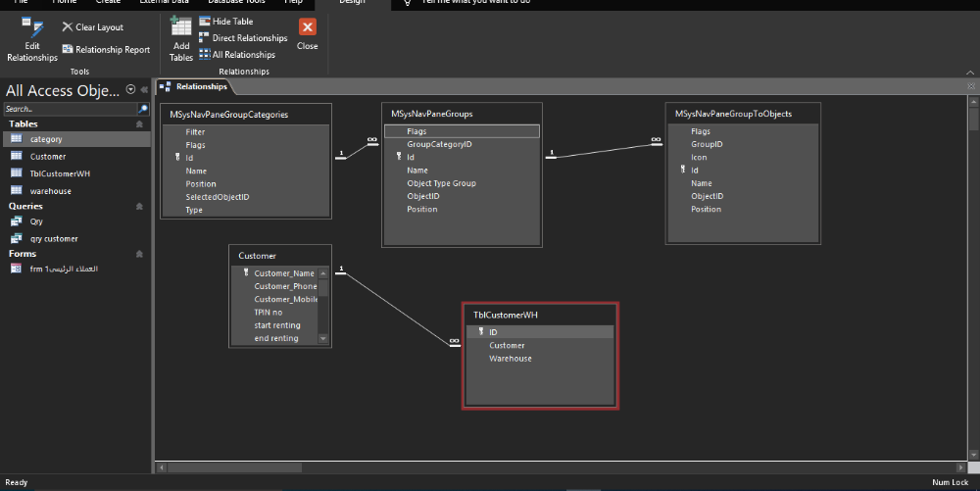Select the qry customer query
Image resolution: width=980 pixels, height=491 pixels.
click(x=76, y=238)
